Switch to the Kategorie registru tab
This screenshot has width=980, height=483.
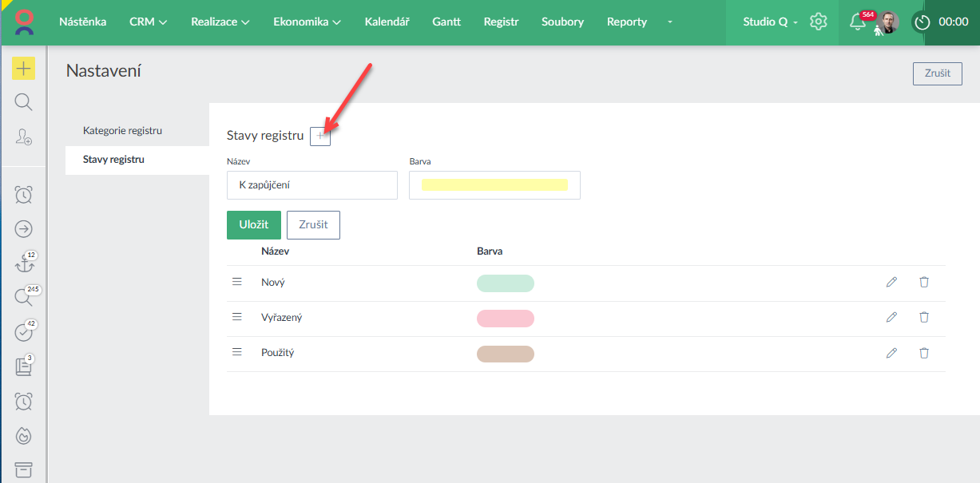point(122,130)
